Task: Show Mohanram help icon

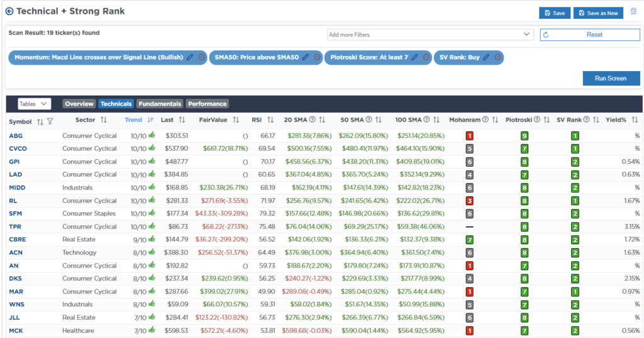Action: [486, 120]
